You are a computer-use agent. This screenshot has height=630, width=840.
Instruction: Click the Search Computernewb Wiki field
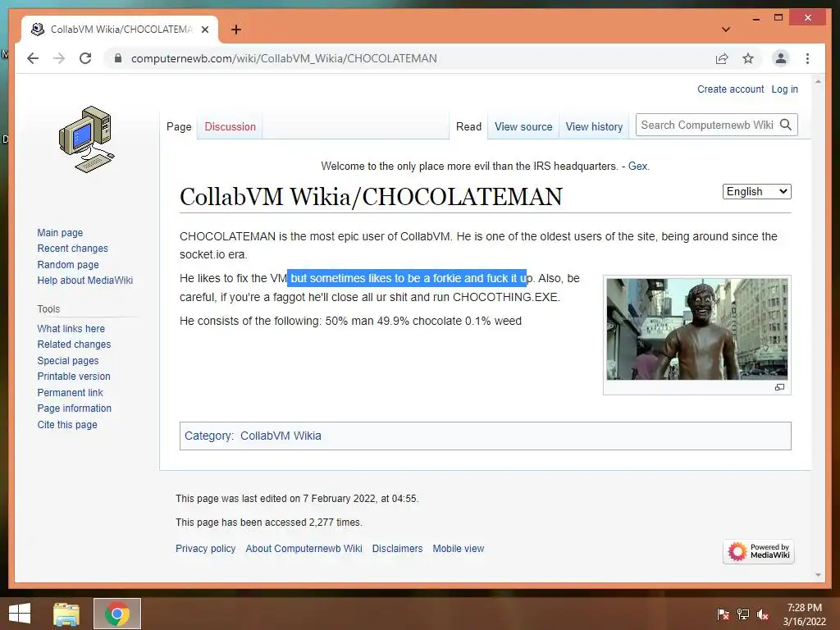pos(707,125)
